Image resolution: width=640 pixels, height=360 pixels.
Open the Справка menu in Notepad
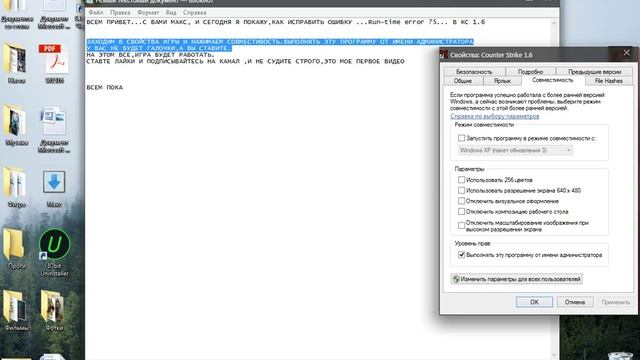click(195, 12)
